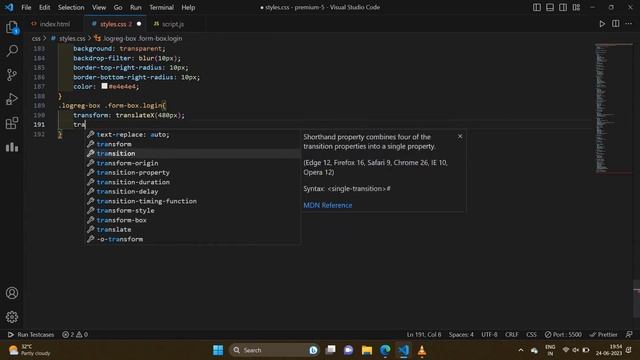
Task: Click the taskbar Search box
Action: point(274,350)
